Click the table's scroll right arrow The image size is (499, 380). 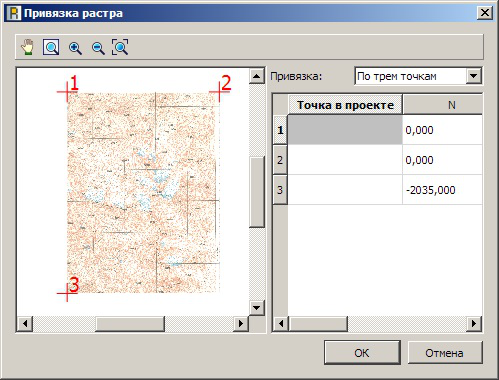(x=474, y=324)
